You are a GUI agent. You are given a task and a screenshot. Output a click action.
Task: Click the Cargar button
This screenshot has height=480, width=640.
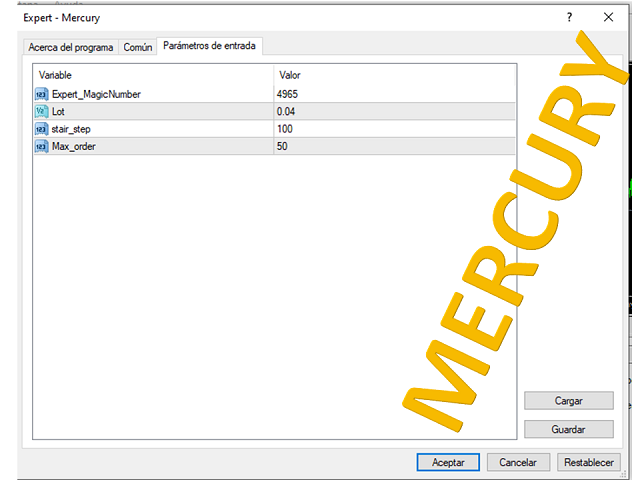[x=569, y=401]
